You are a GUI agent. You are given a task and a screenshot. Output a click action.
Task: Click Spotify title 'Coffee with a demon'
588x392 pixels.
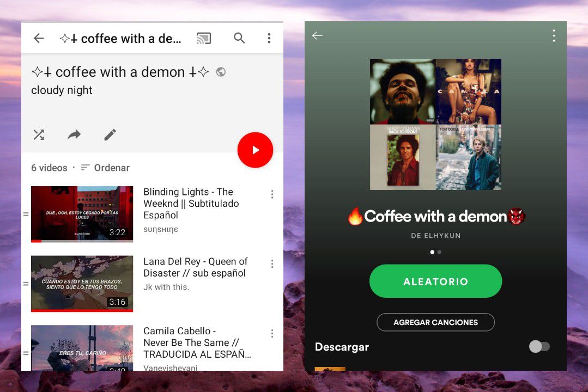pos(436,216)
